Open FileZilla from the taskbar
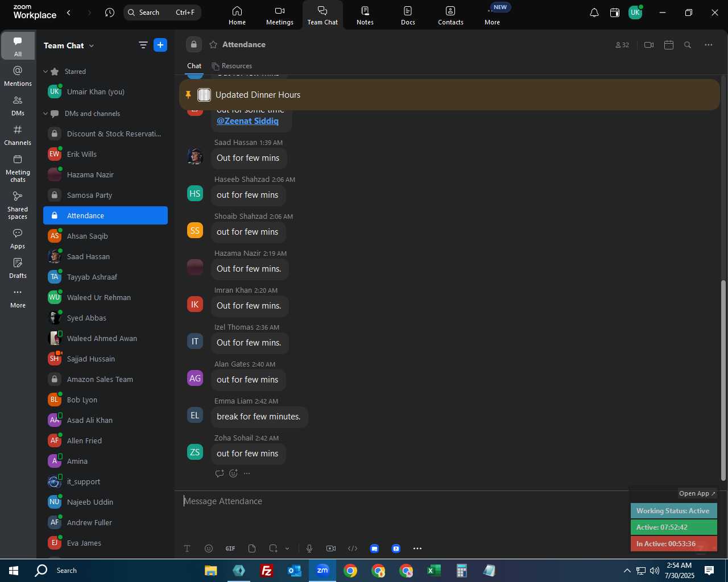The width and height of the screenshot is (728, 582). tap(267, 571)
